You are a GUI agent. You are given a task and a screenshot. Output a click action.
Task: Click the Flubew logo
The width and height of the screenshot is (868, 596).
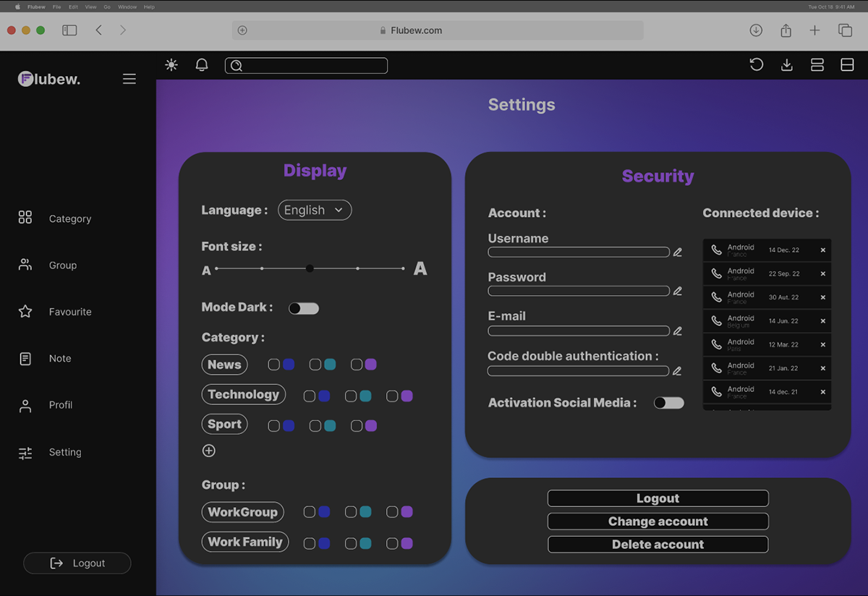49,79
